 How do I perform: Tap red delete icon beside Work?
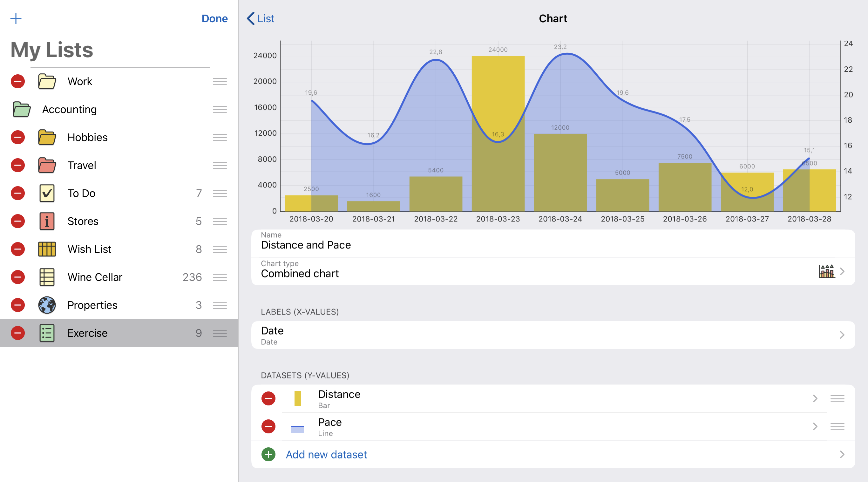tap(18, 81)
